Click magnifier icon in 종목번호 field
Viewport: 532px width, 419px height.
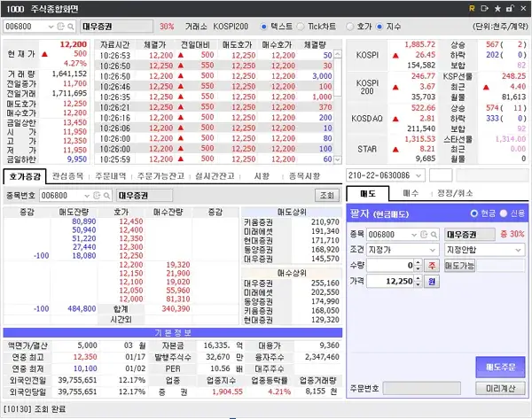pyautogui.click(x=106, y=196)
